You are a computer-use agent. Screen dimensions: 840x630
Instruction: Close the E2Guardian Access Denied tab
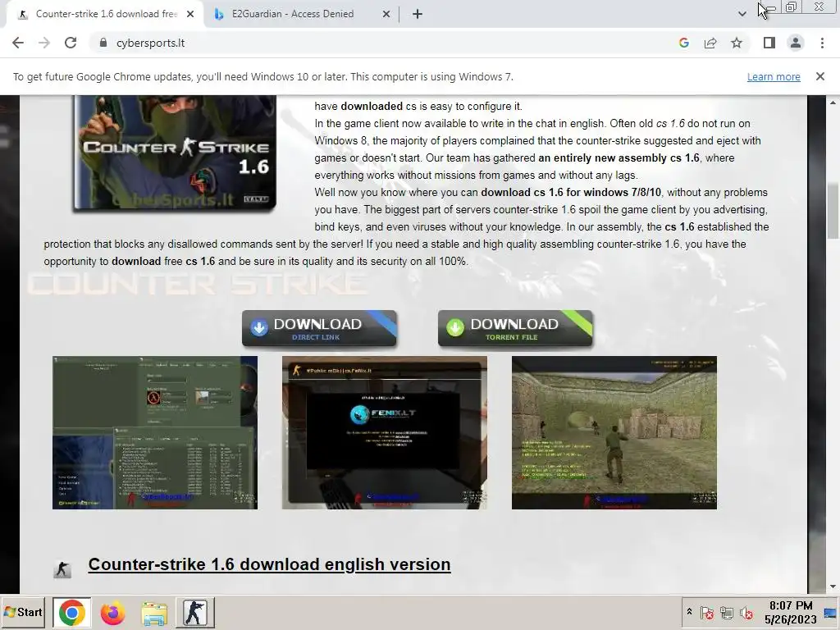(386, 14)
